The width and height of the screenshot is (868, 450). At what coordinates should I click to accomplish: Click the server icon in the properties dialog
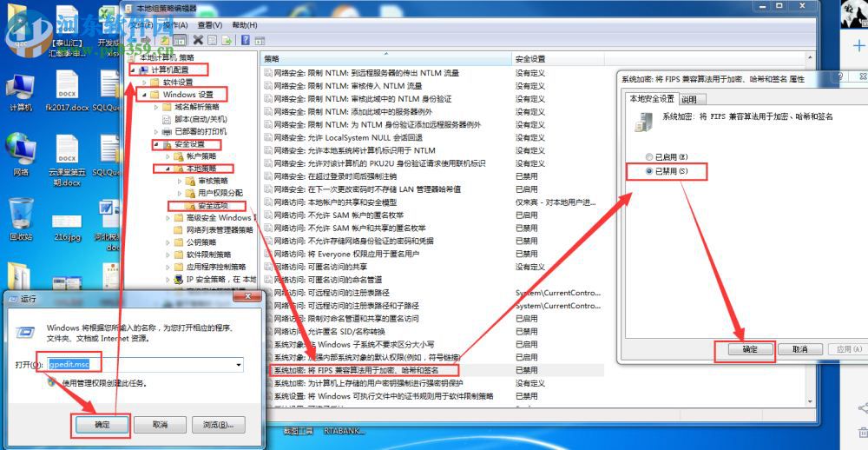coord(644,120)
